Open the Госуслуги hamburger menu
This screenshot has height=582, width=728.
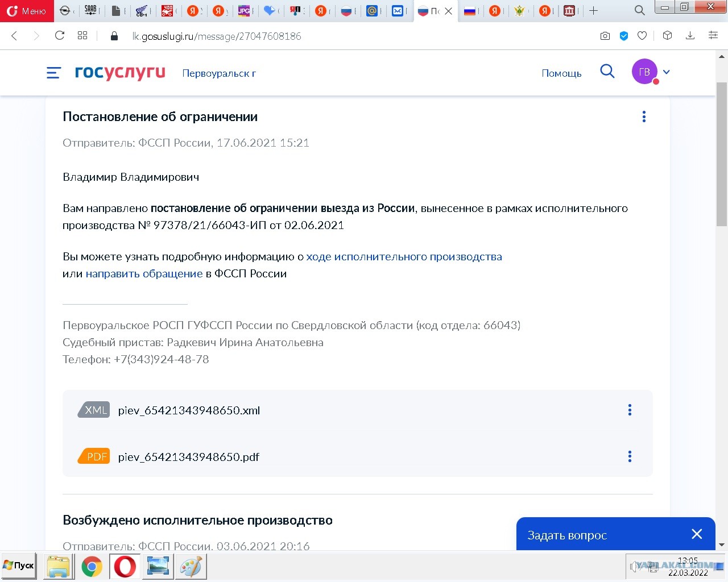(53, 73)
